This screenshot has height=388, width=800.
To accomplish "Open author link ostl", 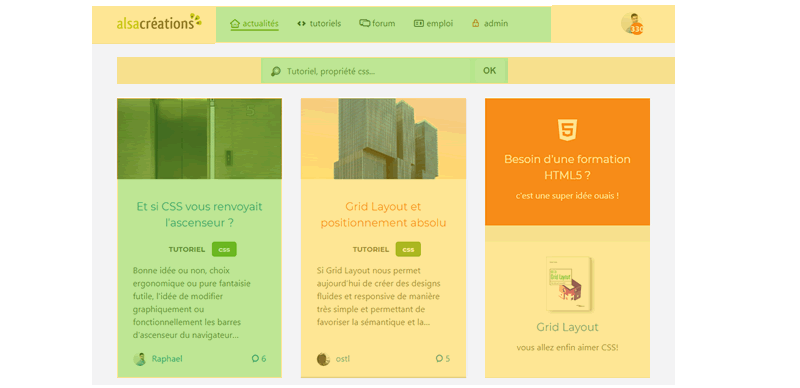I will (343, 359).
